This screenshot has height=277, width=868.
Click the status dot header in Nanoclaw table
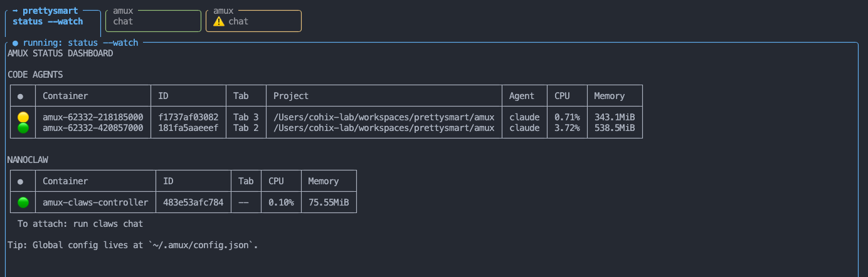[x=21, y=182]
